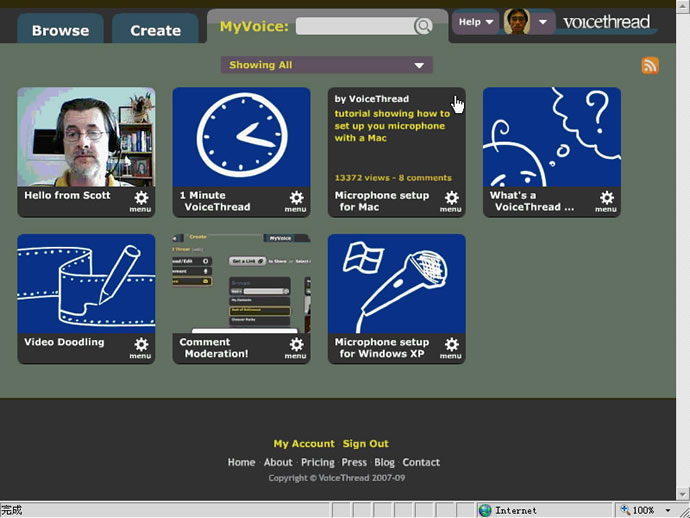Click the vertical scrollbar down arrow

click(683, 494)
